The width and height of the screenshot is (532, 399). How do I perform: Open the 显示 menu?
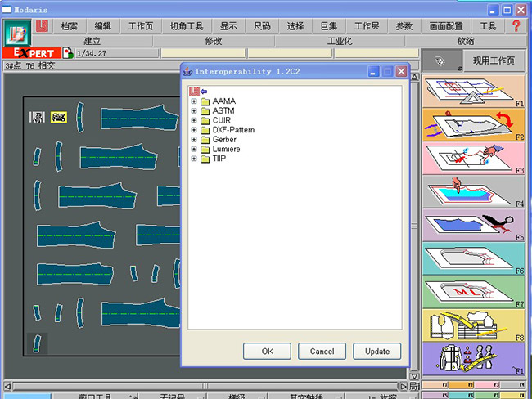point(228,26)
